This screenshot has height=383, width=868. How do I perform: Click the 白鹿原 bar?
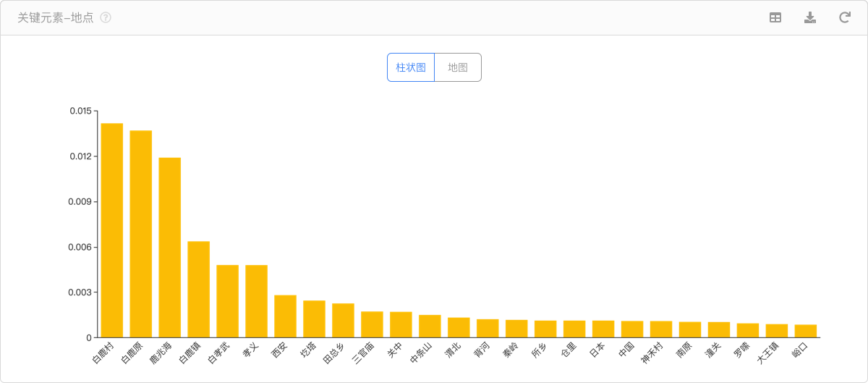(141, 234)
